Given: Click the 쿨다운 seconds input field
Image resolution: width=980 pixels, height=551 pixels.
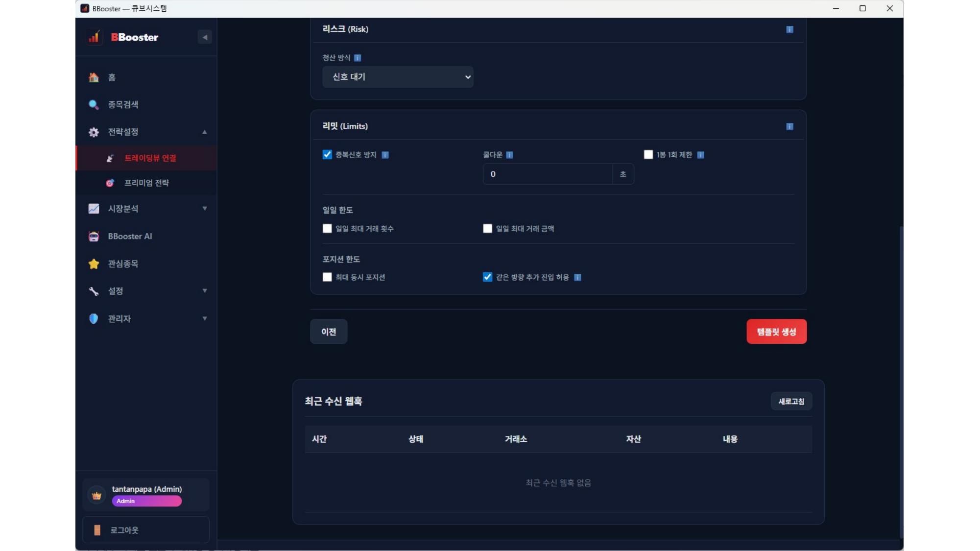Looking at the screenshot, I should pos(547,174).
